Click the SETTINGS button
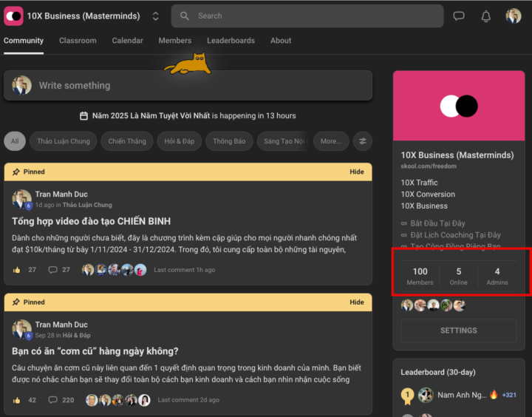 coord(458,330)
